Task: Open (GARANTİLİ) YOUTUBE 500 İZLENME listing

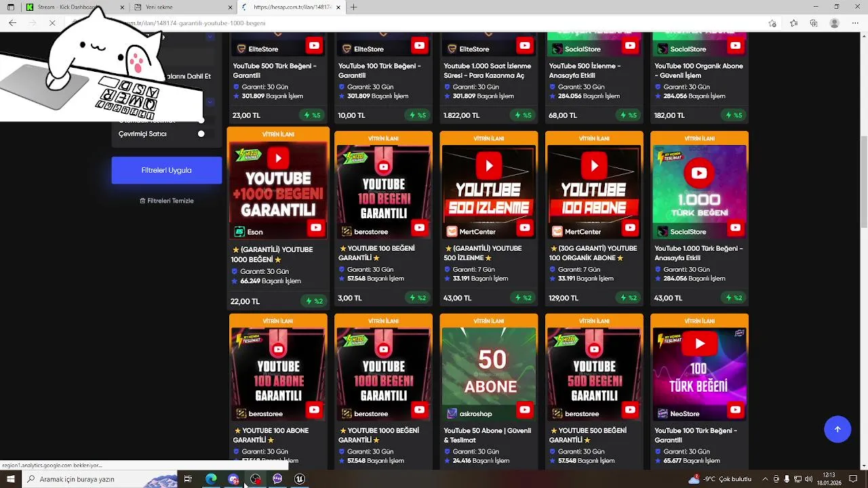Action: coord(483,253)
